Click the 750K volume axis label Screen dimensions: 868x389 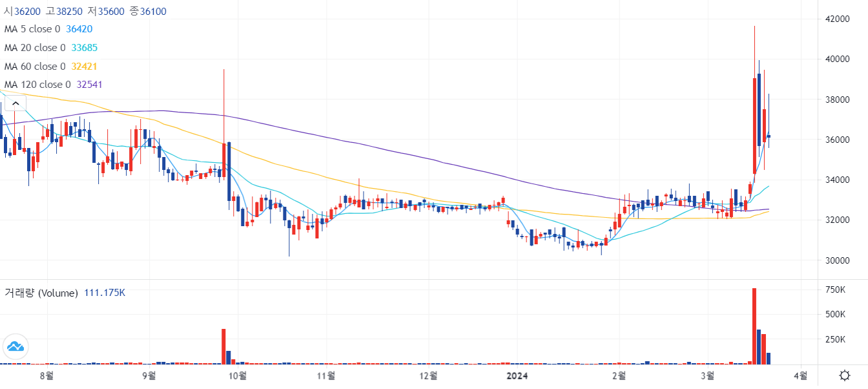click(836, 289)
